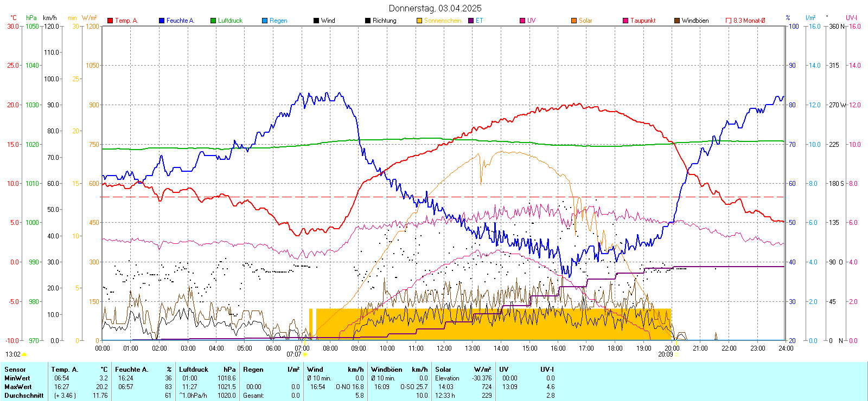Click the light blue Regen legend square
868x401 pixels.
tap(265, 21)
